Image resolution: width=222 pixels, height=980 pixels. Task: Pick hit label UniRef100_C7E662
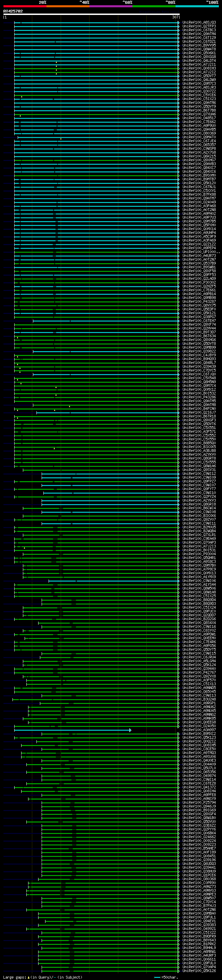pos(199,122)
